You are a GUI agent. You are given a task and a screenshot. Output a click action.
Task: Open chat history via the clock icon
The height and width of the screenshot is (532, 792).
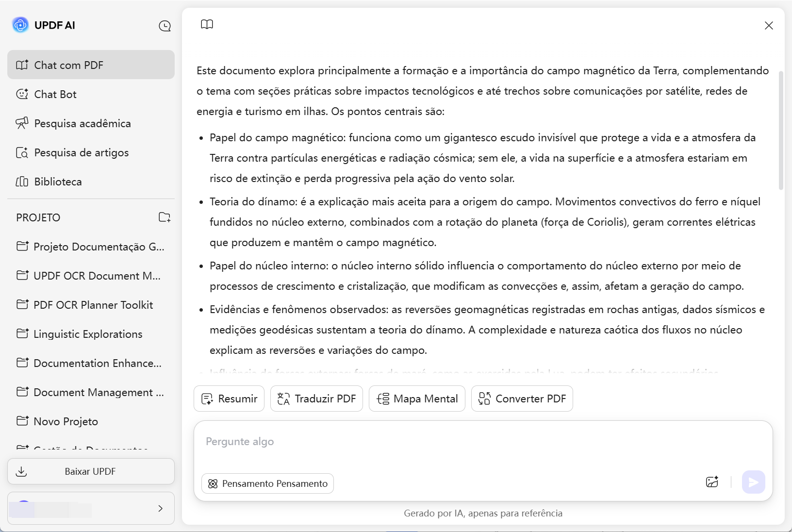165,26
